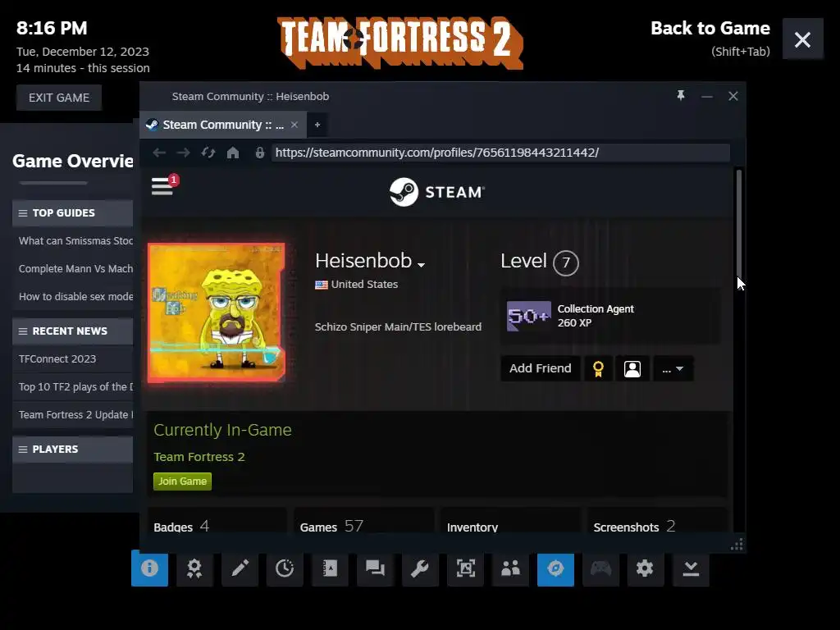Screen dimensions: 840x630
Task: Click the Add Friend button
Action: [x=540, y=368]
